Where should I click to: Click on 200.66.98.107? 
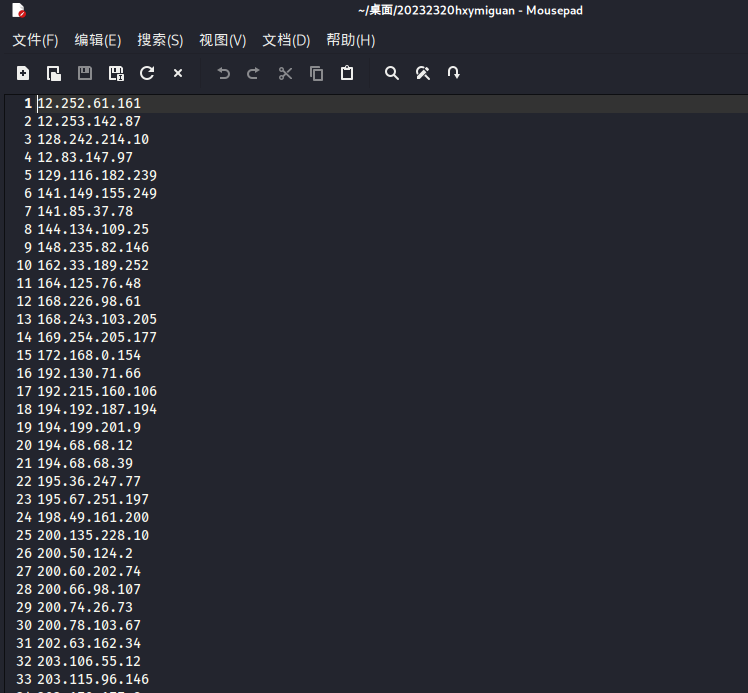click(89, 590)
